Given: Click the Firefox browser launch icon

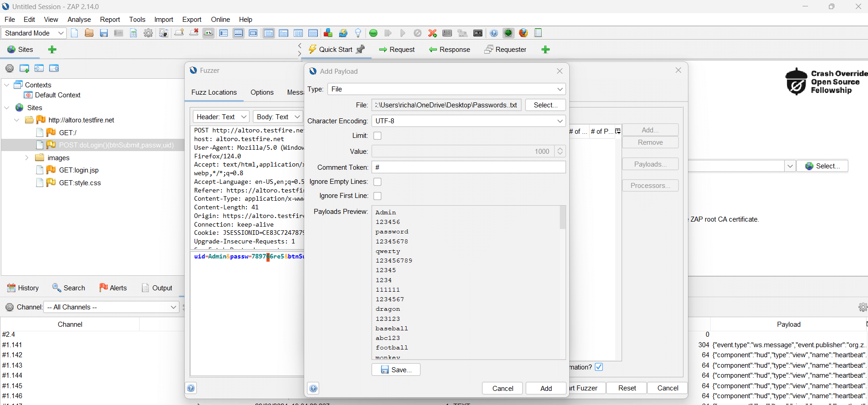Looking at the screenshot, I should pyautogui.click(x=523, y=33).
